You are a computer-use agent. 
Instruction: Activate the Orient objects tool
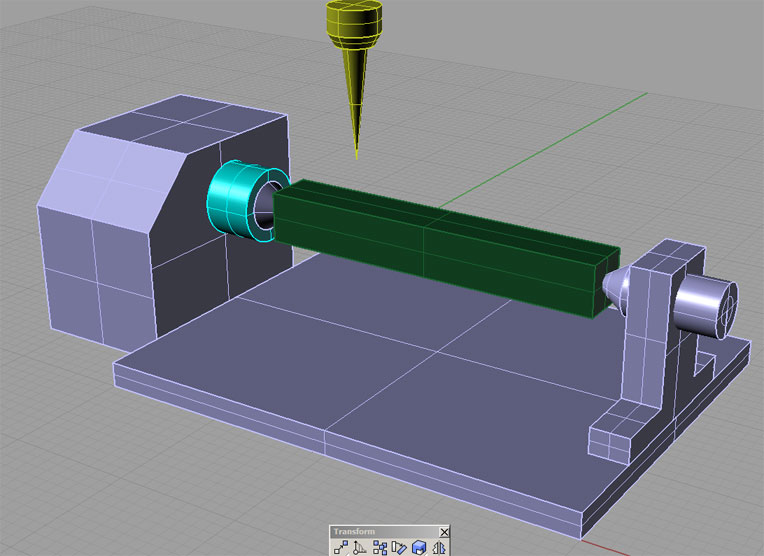pyautogui.click(x=400, y=547)
